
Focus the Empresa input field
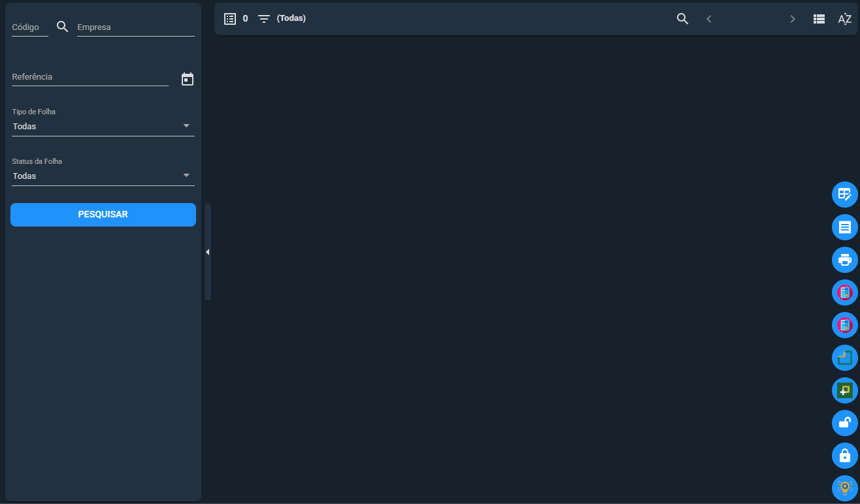(x=136, y=27)
